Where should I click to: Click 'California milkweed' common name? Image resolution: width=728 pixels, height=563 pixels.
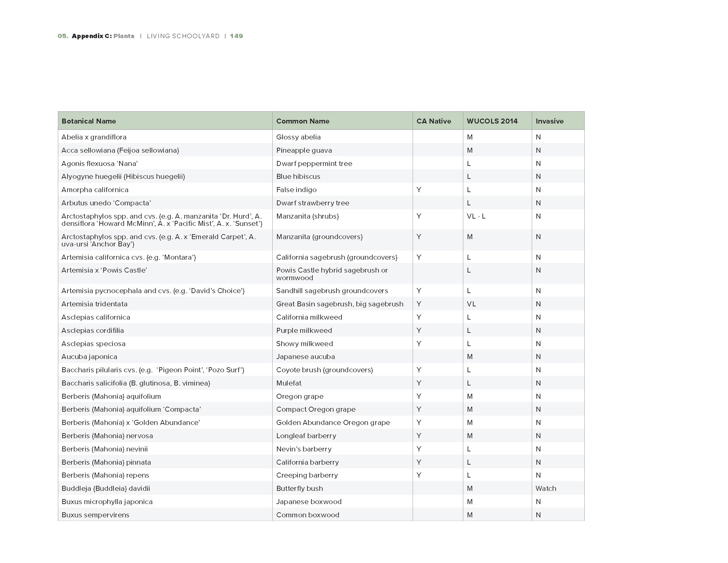pyautogui.click(x=309, y=317)
